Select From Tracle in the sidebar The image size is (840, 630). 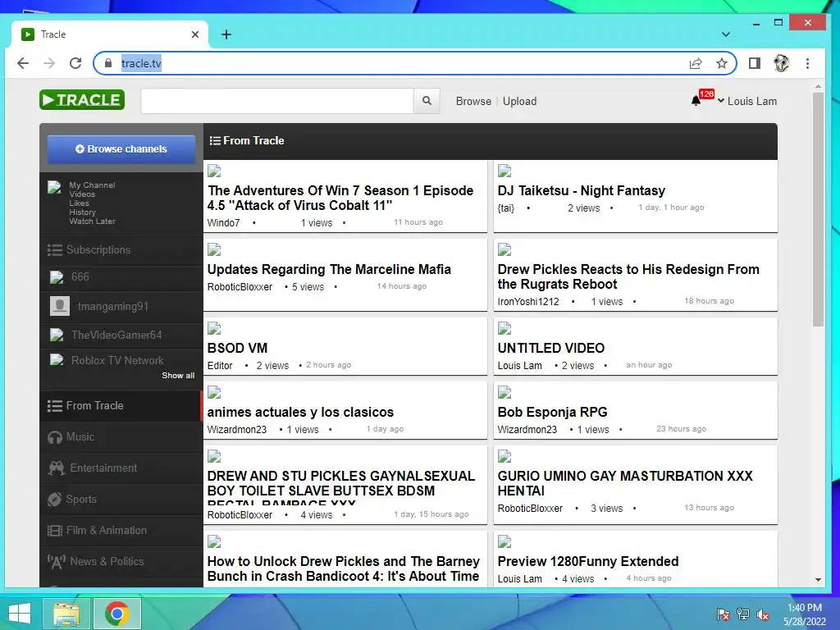[121, 405]
